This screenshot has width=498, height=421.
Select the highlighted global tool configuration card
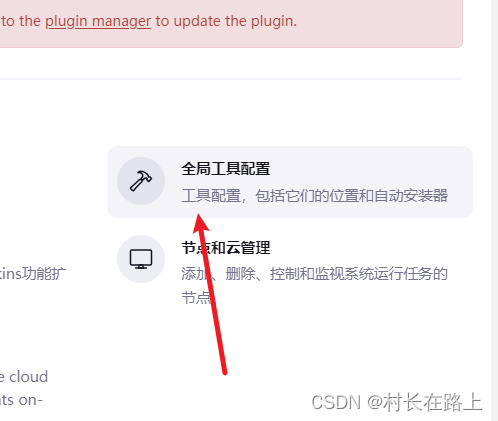pos(290,182)
